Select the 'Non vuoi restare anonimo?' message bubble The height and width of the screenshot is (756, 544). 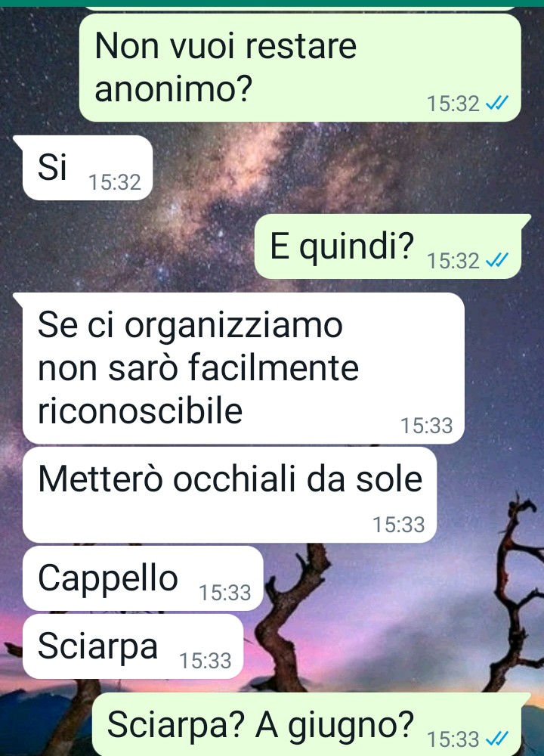300,67
